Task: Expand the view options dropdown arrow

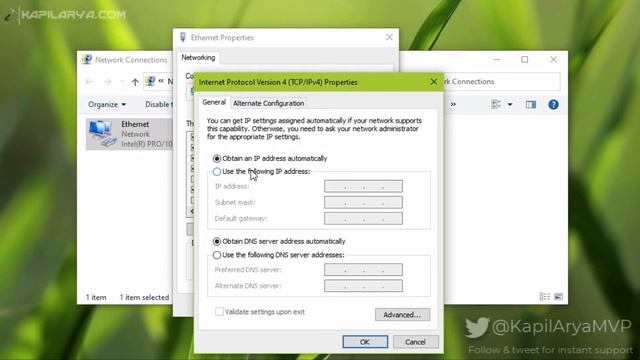Action: coord(510,104)
